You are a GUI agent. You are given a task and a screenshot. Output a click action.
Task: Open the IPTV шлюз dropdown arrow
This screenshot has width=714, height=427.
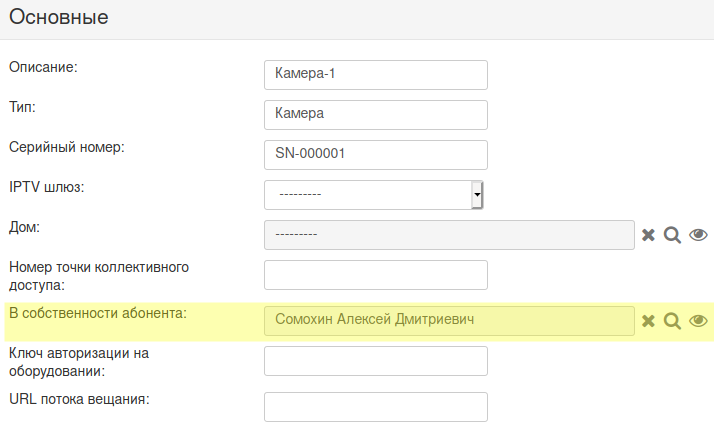[477, 195]
